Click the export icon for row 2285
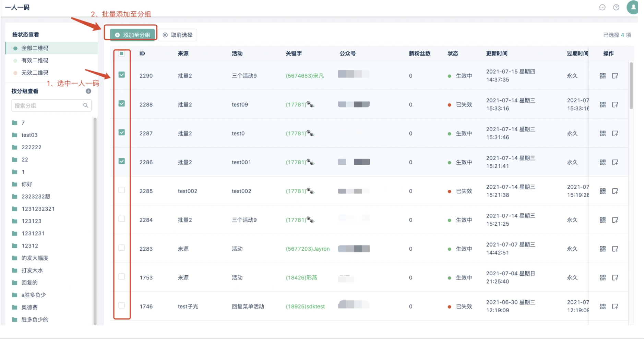 click(x=615, y=191)
